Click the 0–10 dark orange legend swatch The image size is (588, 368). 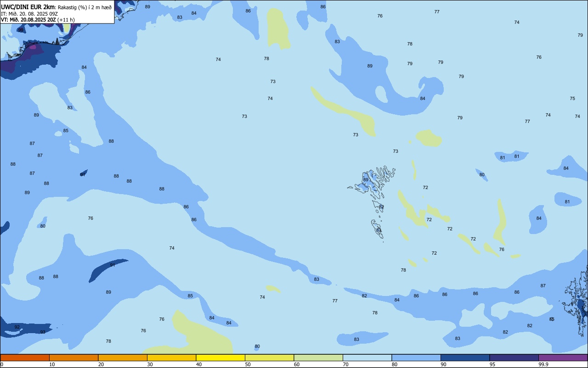pyautogui.click(x=25, y=357)
